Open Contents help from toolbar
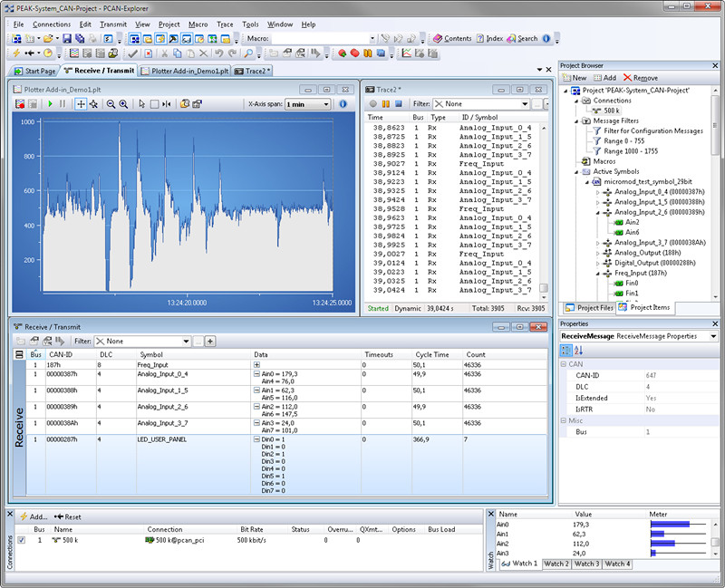Screen dimensions: 725x588 452,39
